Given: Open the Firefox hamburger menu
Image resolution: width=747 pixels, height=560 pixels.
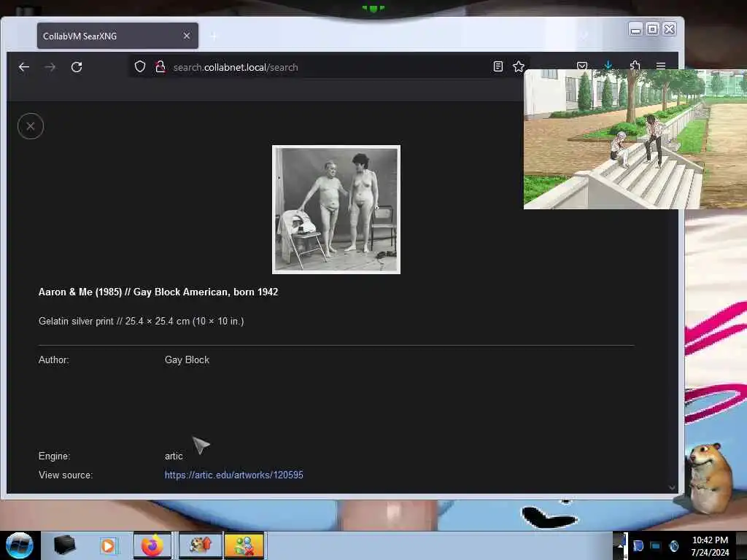Looking at the screenshot, I should 661,65.
